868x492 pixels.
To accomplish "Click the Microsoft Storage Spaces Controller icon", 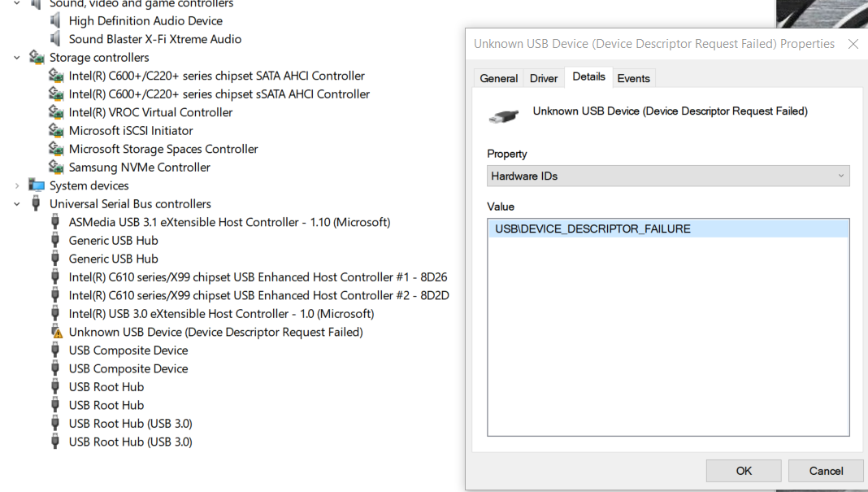I will click(x=56, y=149).
